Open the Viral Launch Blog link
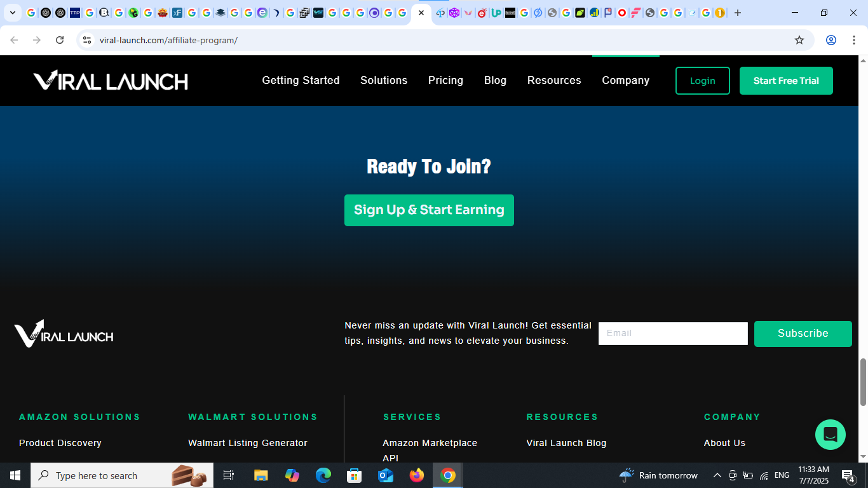The height and width of the screenshot is (488, 868). pyautogui.click(x=566, y=443)
